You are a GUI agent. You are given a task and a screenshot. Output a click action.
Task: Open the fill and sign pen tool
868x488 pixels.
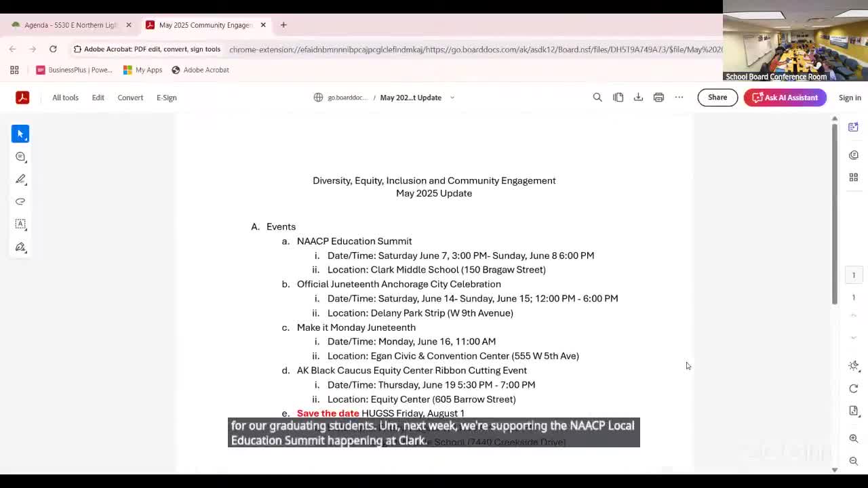click(x=20, y=247)
